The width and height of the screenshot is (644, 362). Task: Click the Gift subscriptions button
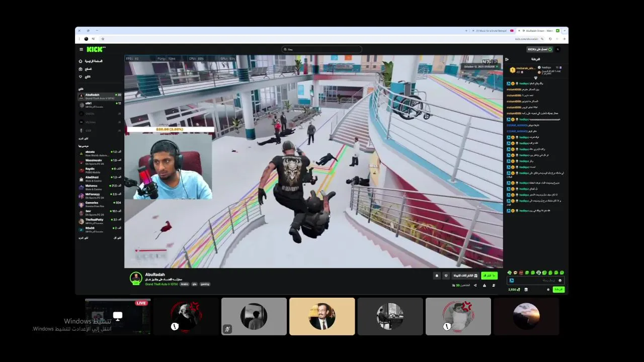click(x=465, y=276)
